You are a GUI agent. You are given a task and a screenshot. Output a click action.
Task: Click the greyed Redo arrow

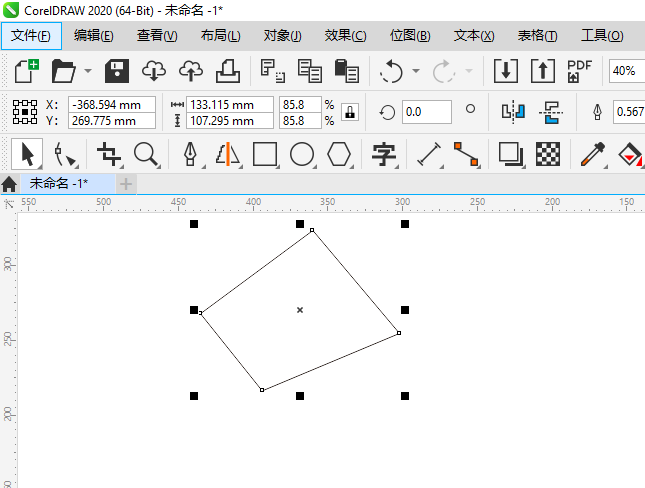click(x=444, y=71)
